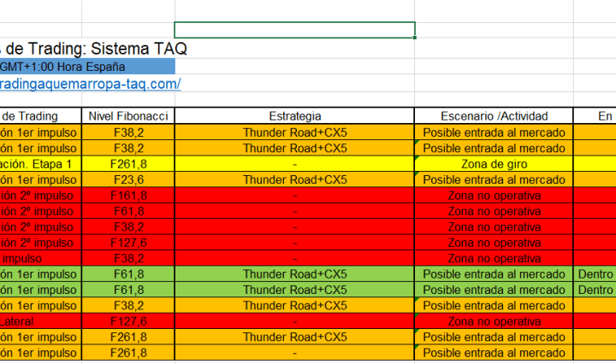Select the dash strategy cell in the yellow row

tap(294, 163)
